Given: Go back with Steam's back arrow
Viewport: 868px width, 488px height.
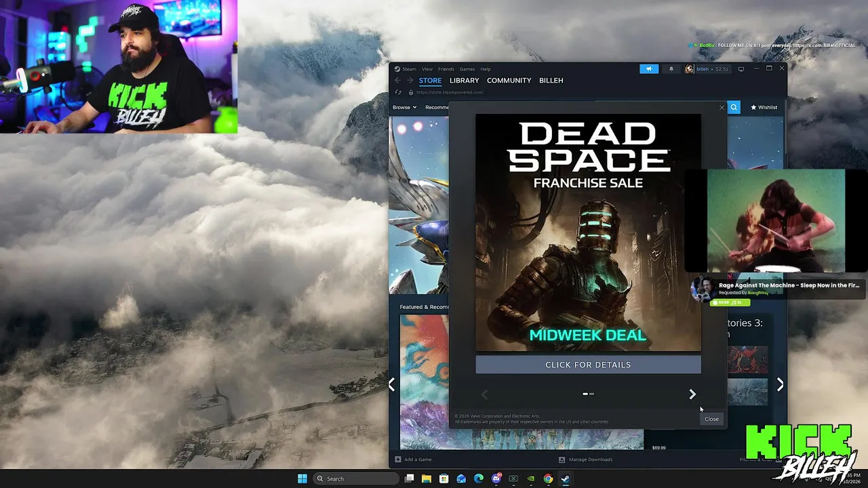Looking at the screenshot, I should click(398, 80).
